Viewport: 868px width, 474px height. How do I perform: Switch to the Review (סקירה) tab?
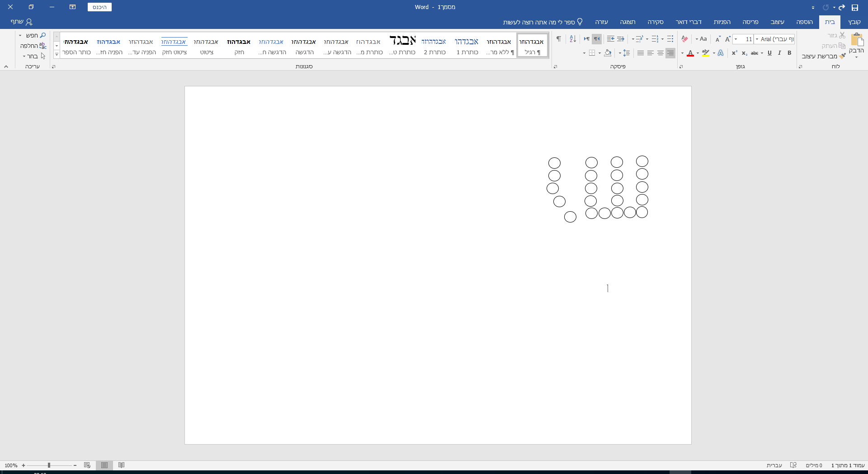[655, 22]
